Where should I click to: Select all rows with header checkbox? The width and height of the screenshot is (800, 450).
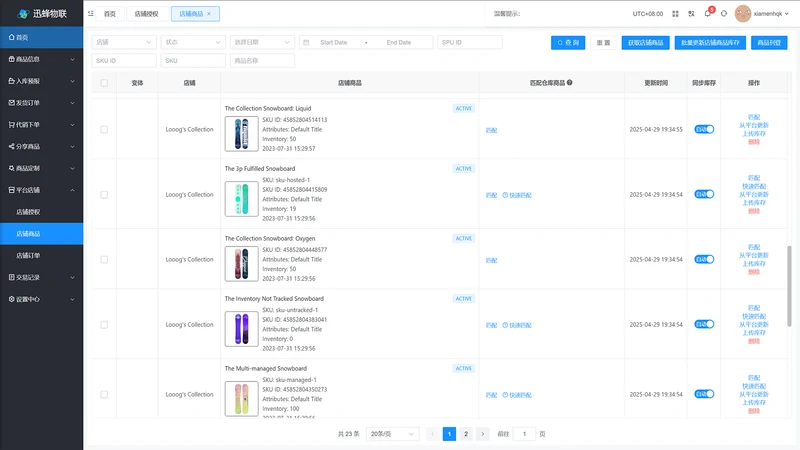point(104,83)
